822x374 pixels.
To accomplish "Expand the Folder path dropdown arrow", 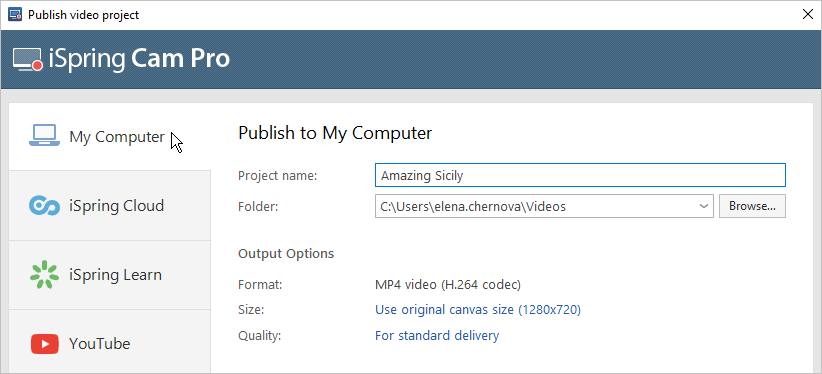I will pyautogui.click(x=704, y=206).
